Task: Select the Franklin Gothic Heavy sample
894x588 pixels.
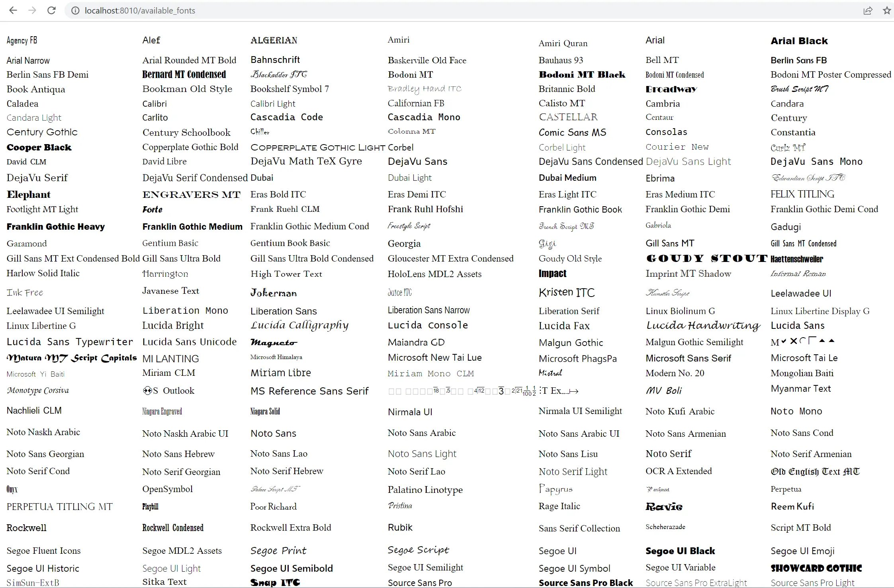Action: (x=56, y=227)
